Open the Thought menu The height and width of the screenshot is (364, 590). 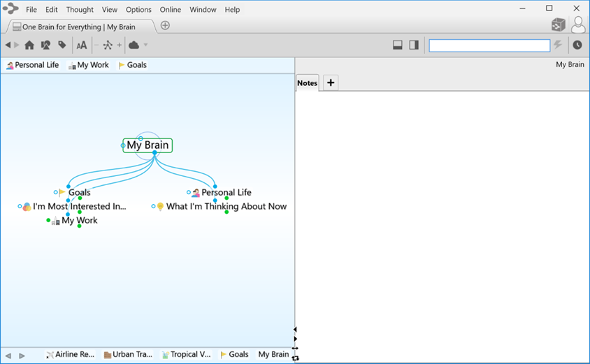pos(80,10)
